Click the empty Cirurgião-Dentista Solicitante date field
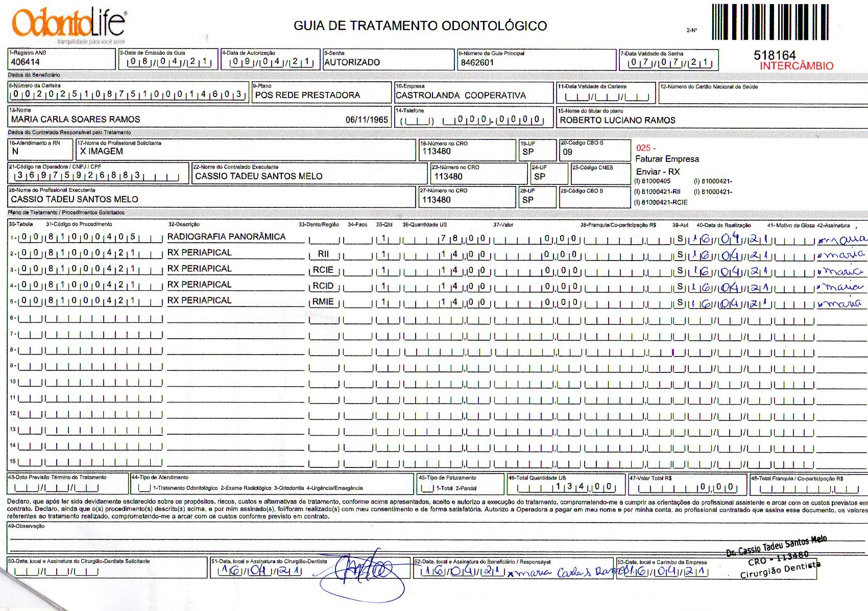 (x=57, y=572)
